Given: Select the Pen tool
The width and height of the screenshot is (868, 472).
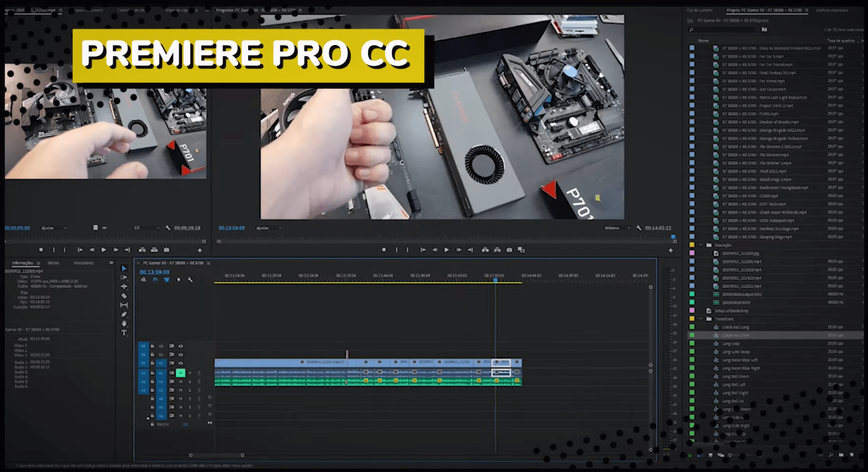Looking at the screenshot, I should coord(124,314).
